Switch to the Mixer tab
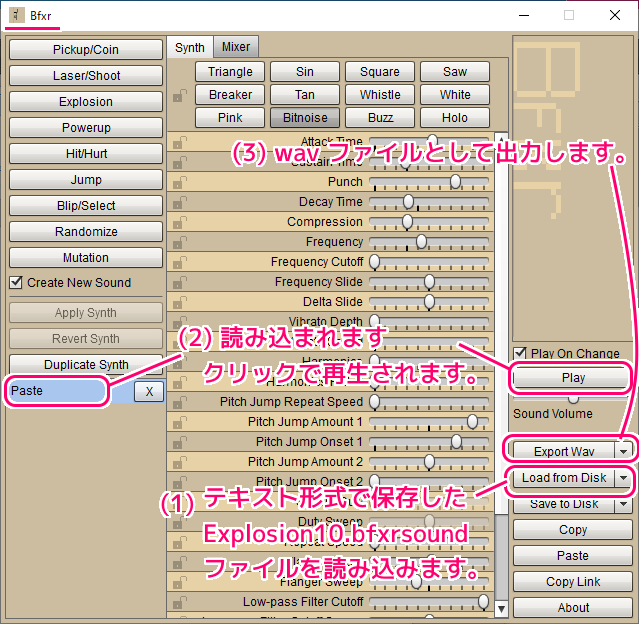639x624 pixels. [x=236, y=47]
